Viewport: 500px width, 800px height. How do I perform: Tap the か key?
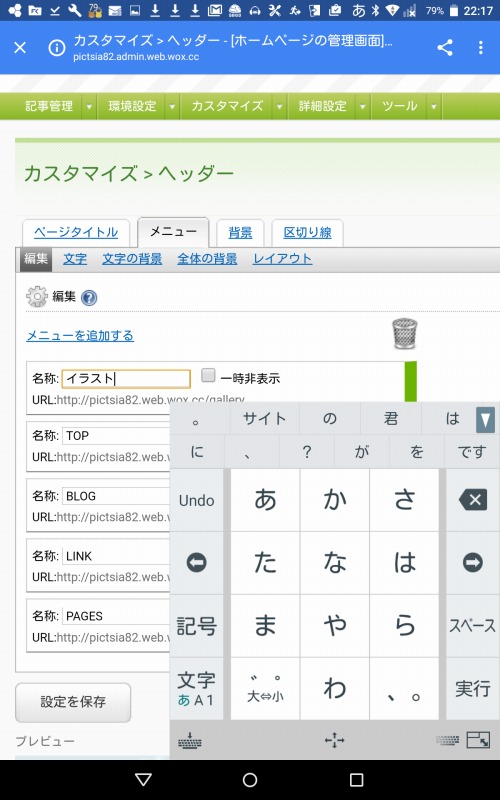pos(335,500)
